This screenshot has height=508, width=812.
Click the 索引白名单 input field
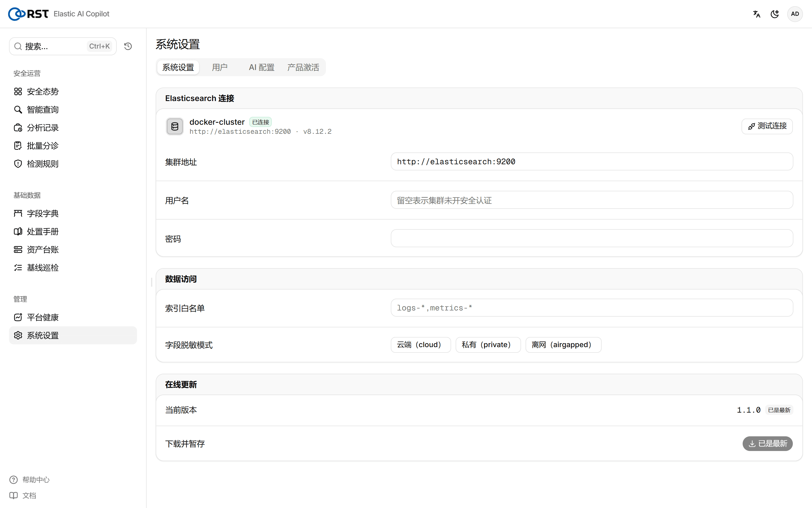coord(592,308)
